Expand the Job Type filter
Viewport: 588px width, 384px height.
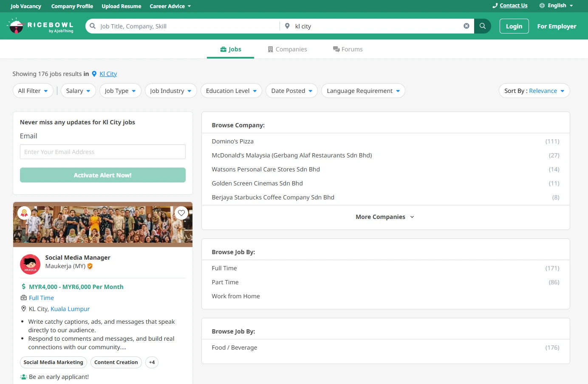[x=120, y=91]
